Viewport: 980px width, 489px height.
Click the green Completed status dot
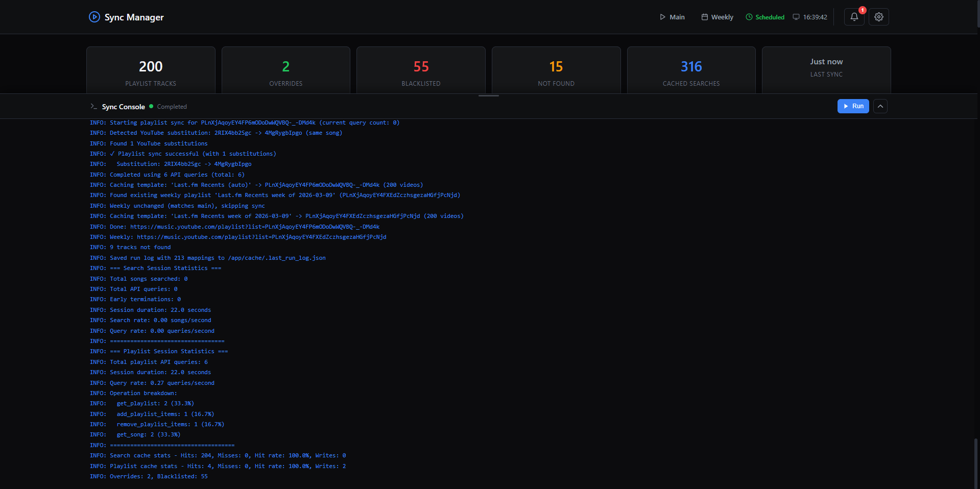click(x=151, y=106)
